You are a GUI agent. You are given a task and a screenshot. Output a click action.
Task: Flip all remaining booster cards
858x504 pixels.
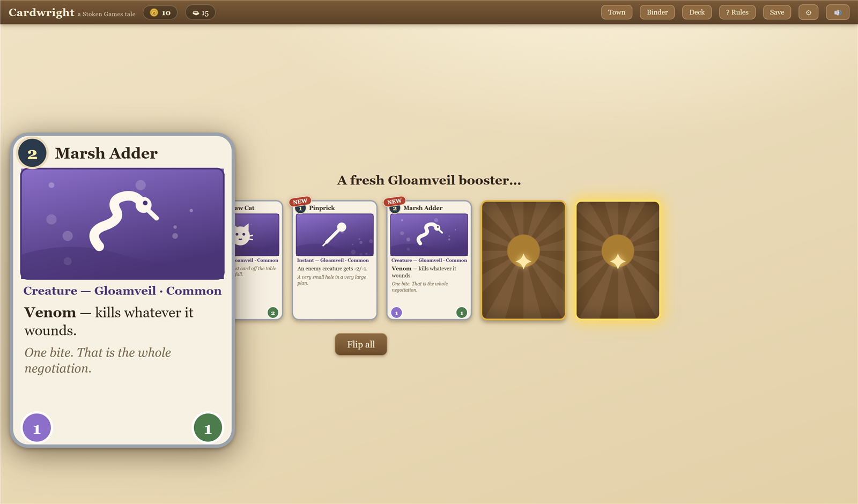pyautogui.click(x=361, y=344)
